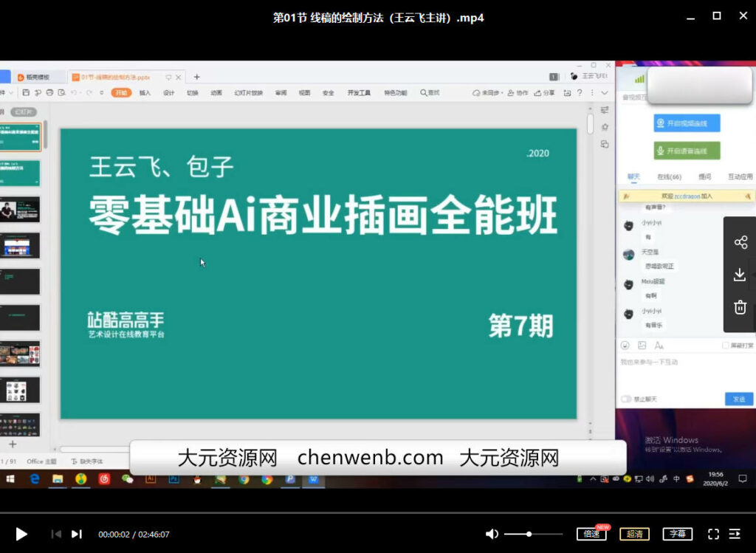756x553 pixels.
Task: Play the video
Action: click(21, 535)
